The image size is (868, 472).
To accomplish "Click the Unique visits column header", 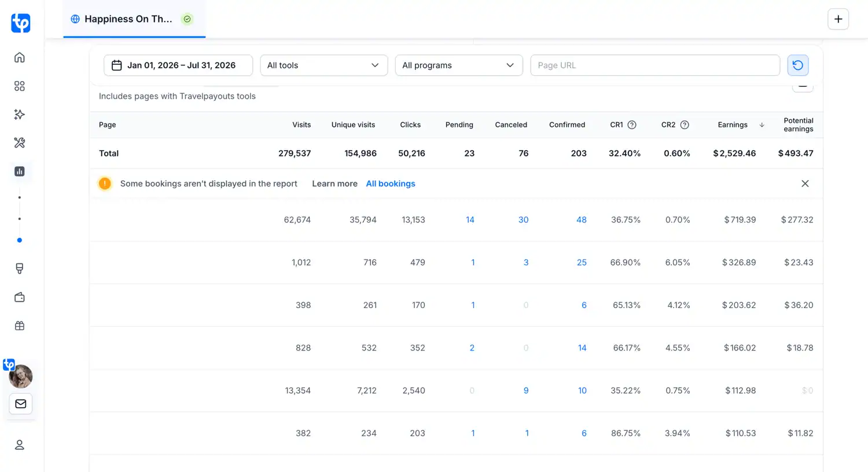I will (x=353, y=125).
